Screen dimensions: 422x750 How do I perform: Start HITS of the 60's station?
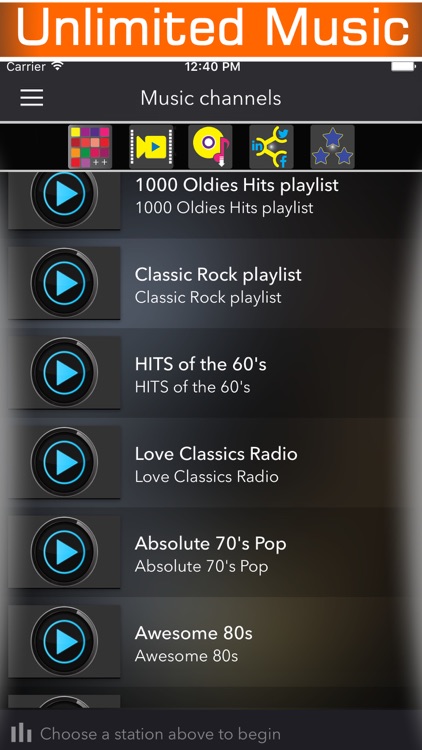tap(64, 373)
